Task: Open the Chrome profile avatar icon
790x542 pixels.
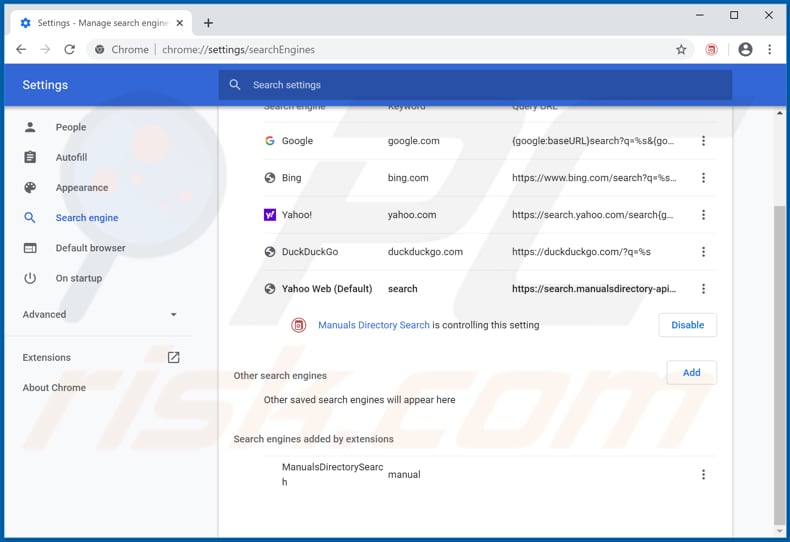Action: point(745,49)
